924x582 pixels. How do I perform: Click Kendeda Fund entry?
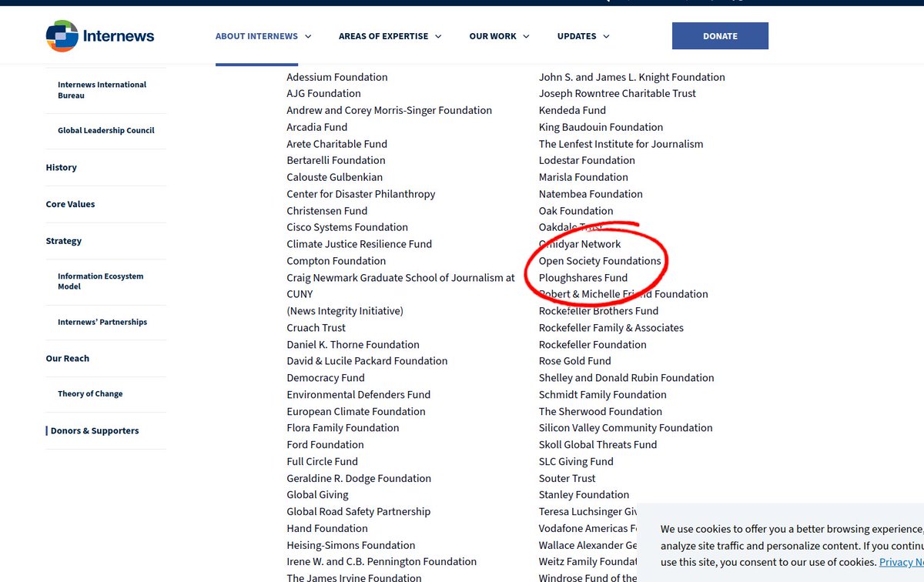point(572,111)
